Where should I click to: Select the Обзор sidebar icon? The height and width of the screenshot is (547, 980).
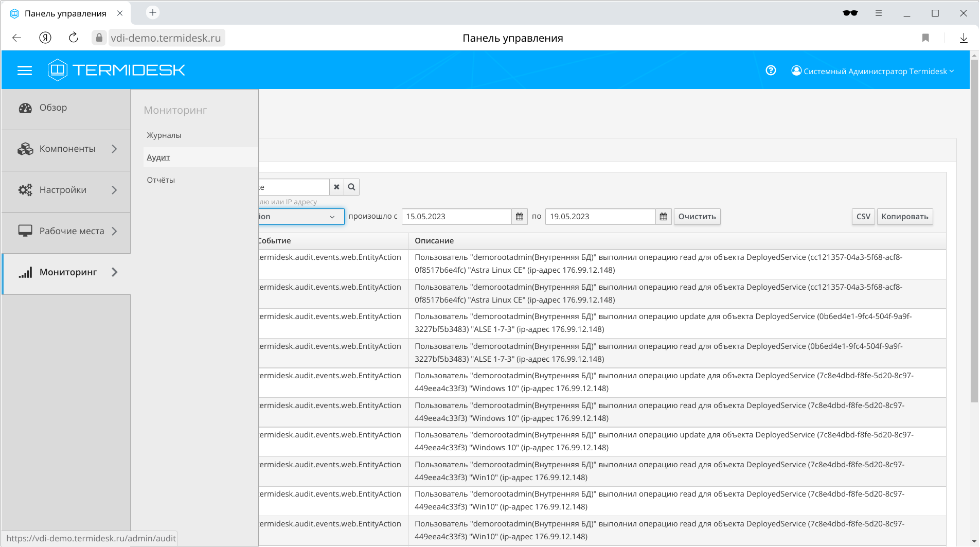[x=25, y=108]
